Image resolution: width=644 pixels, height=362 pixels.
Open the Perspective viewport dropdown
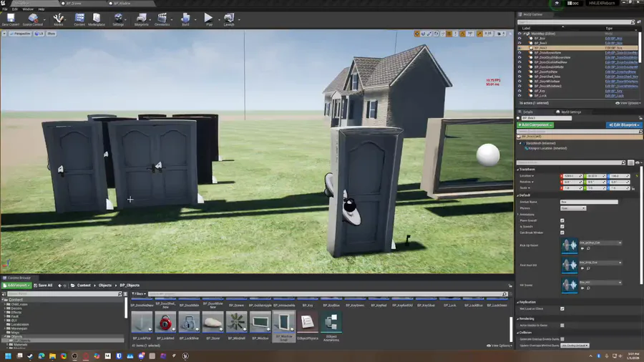tap(21, 34)
